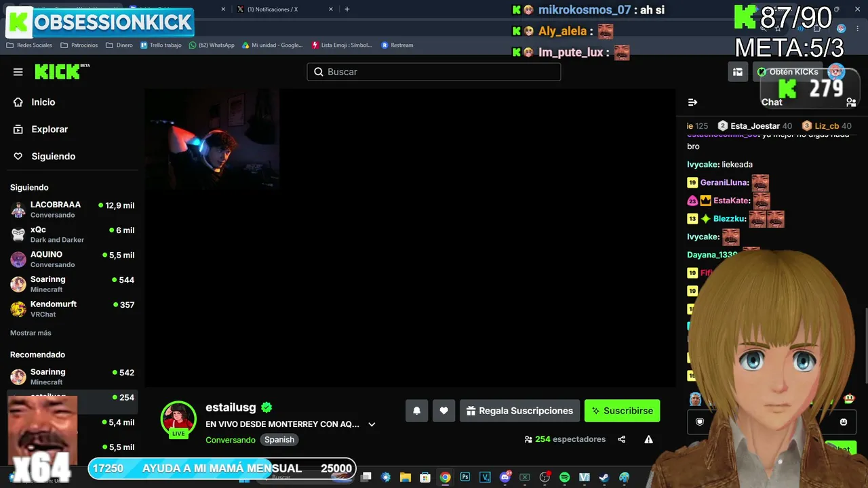Screen dimensions: 868x488
Task: Click Esta_Joestar in chat leaderboard
Action: click(x=755, y=126)
